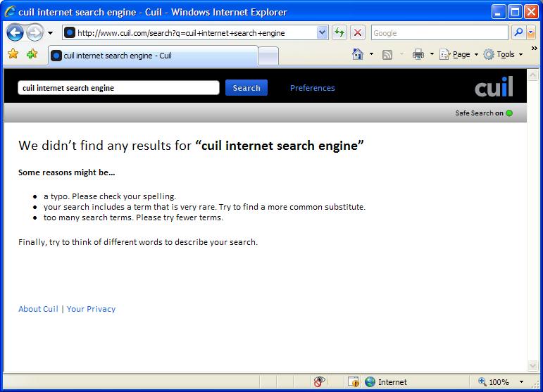This screenshot has width=543, height=392.
Task: Click the popup blocker status icon
Action: click(354, 381)
